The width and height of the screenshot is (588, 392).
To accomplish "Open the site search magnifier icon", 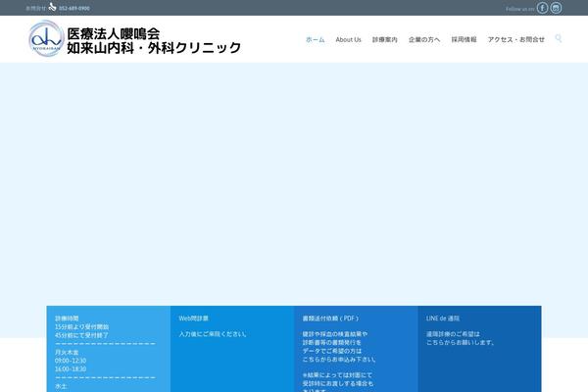I will 559,38.
